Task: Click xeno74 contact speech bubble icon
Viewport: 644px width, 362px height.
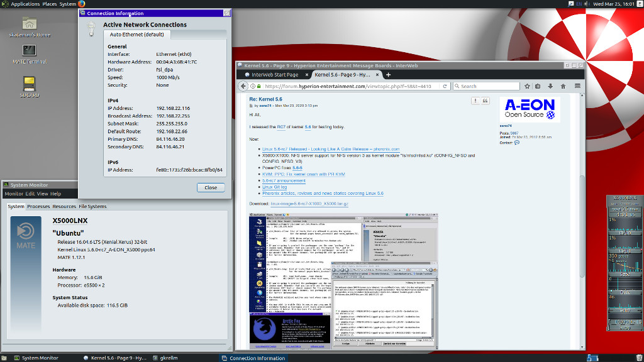Action: (517, 143)
